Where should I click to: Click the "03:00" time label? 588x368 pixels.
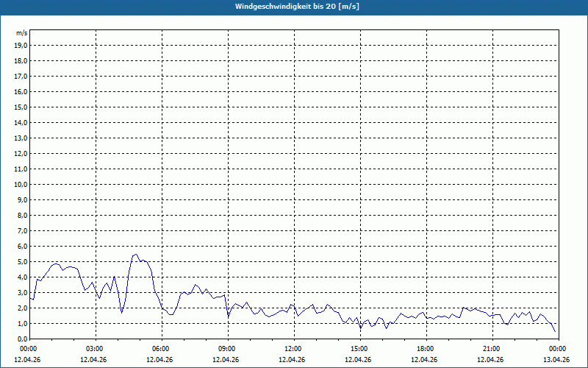[x=94, y=349]
